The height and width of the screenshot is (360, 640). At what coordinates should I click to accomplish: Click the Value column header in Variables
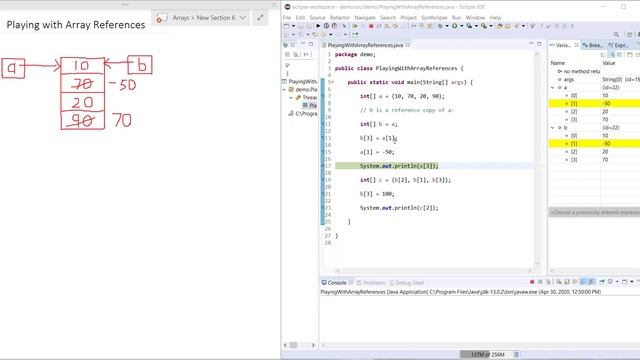tap(609, 63)
